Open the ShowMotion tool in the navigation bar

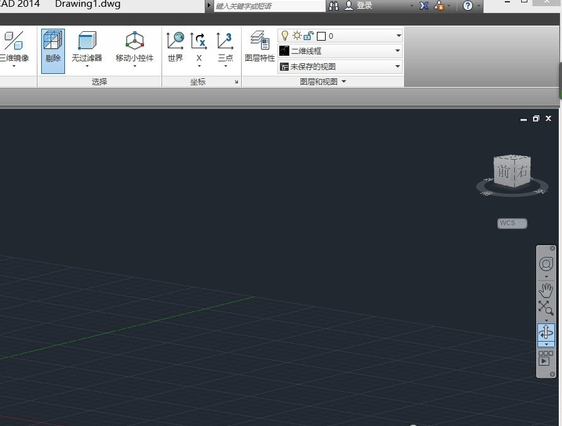(546, 358)
